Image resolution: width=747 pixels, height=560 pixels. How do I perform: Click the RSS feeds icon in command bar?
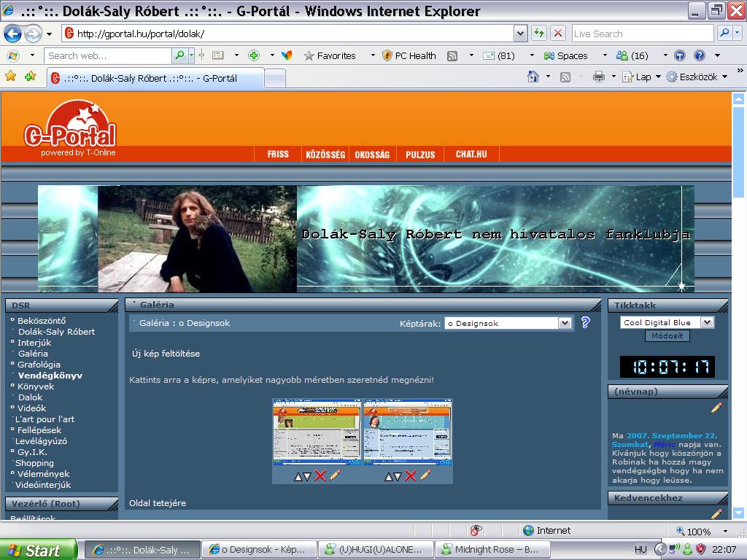565,77
